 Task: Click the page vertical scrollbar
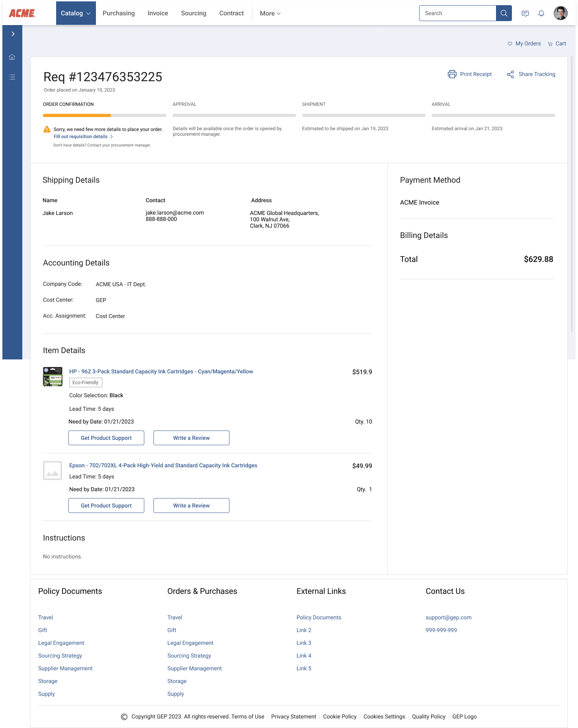(572, 194)
